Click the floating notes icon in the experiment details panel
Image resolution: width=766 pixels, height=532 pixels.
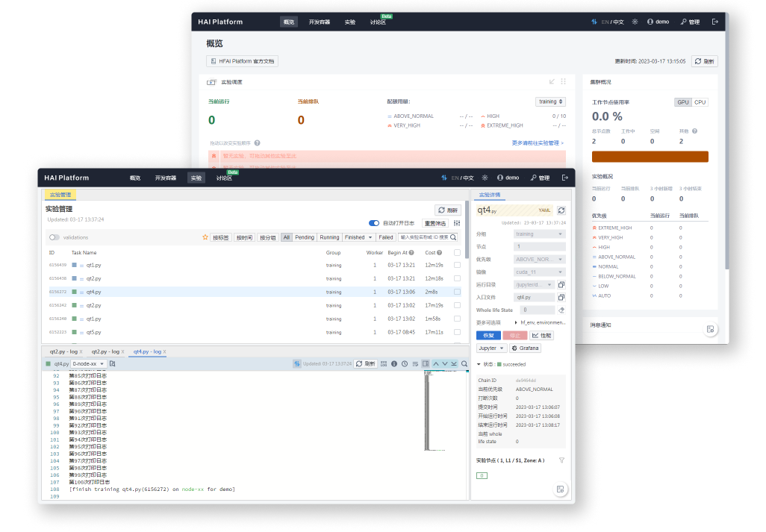pos(561,489)
